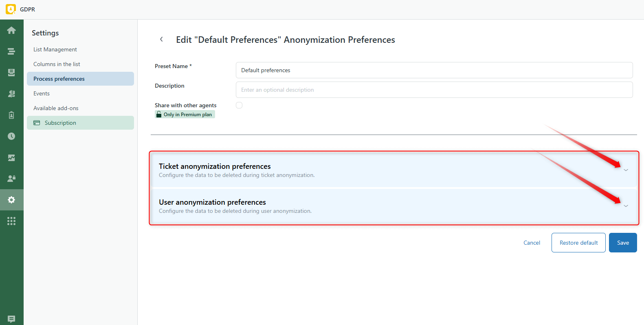This screenshot has height=325, width=644.
Task: Open the clock history icon in sidebar
Action: tap(11, 136)
